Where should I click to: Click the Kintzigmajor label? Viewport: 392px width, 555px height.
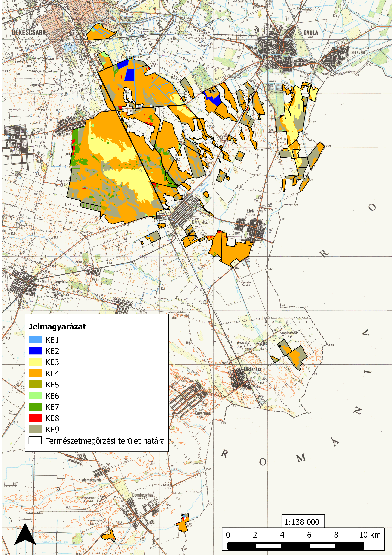tap(290, 333)
